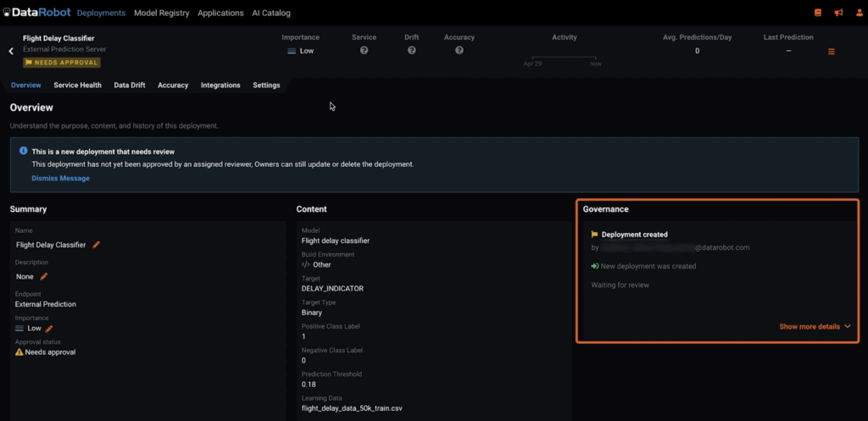Go back with the left arrow
Screen dimensions: 868x421
[x=11, y=51]
